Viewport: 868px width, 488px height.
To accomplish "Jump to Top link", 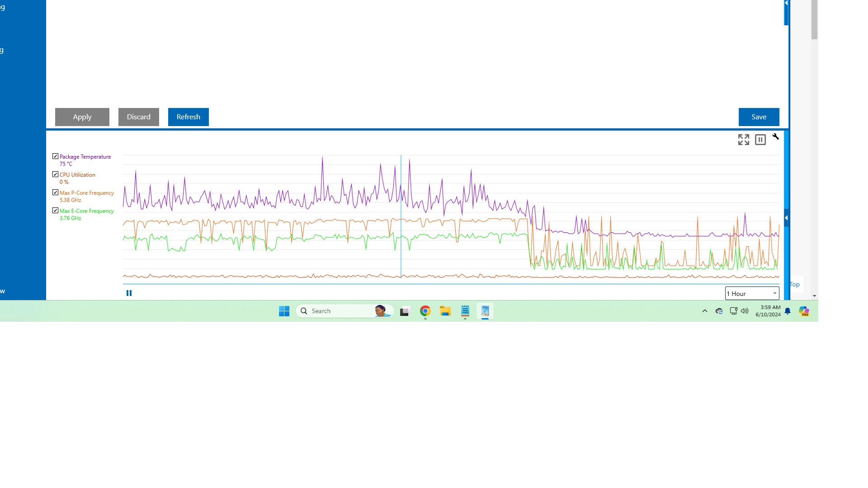I will coord(795,284).
